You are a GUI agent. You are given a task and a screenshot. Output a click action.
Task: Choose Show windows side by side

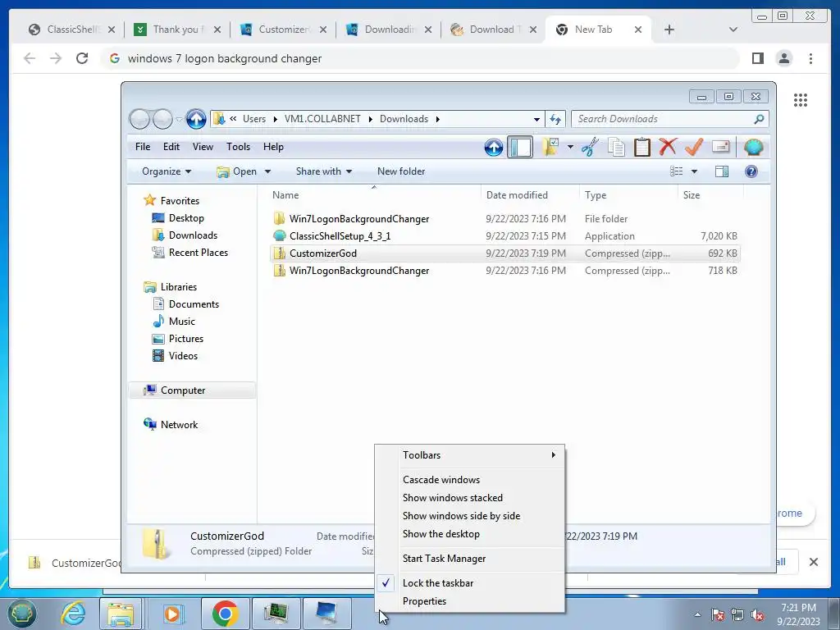(470, 516)
